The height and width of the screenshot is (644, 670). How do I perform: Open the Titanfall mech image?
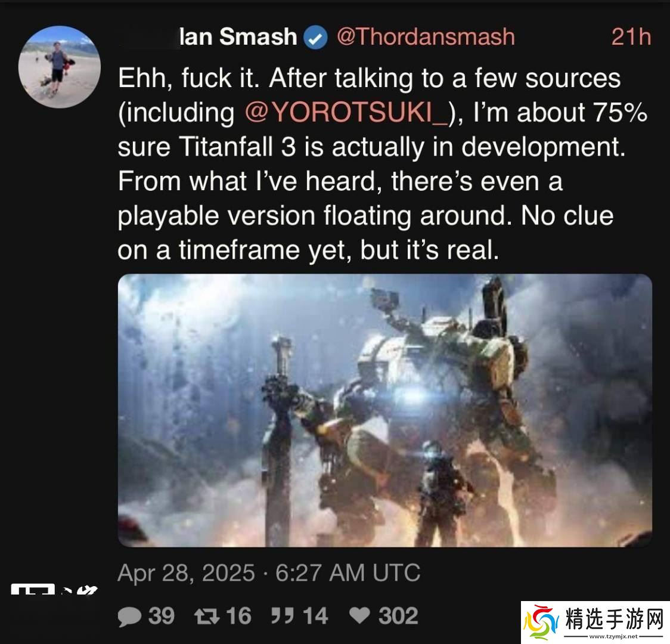point(384,410)
